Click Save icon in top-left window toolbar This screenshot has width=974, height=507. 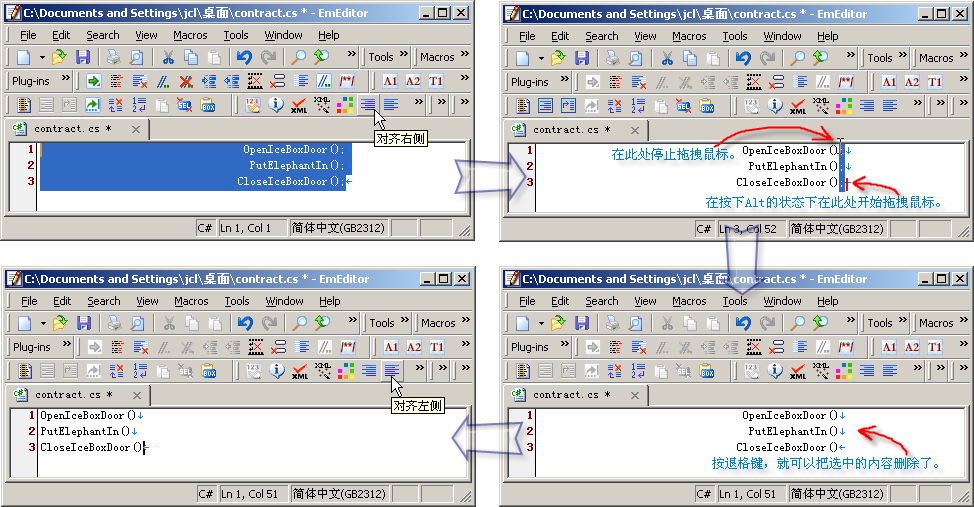83,57
